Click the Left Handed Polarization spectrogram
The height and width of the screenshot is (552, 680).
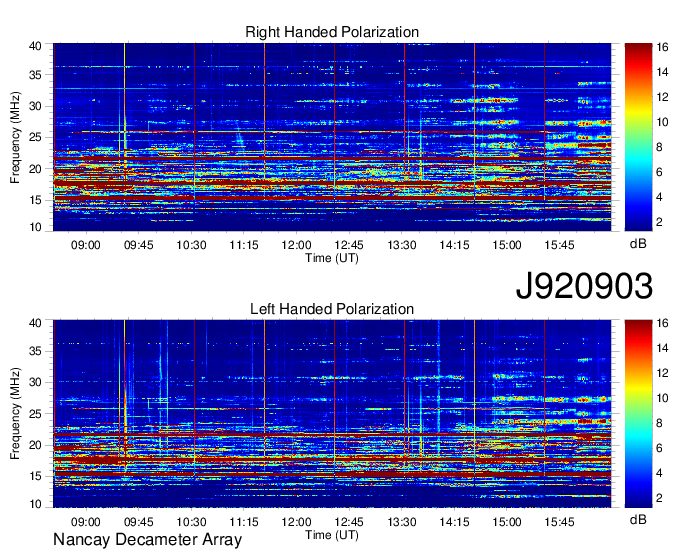[332, 414]
